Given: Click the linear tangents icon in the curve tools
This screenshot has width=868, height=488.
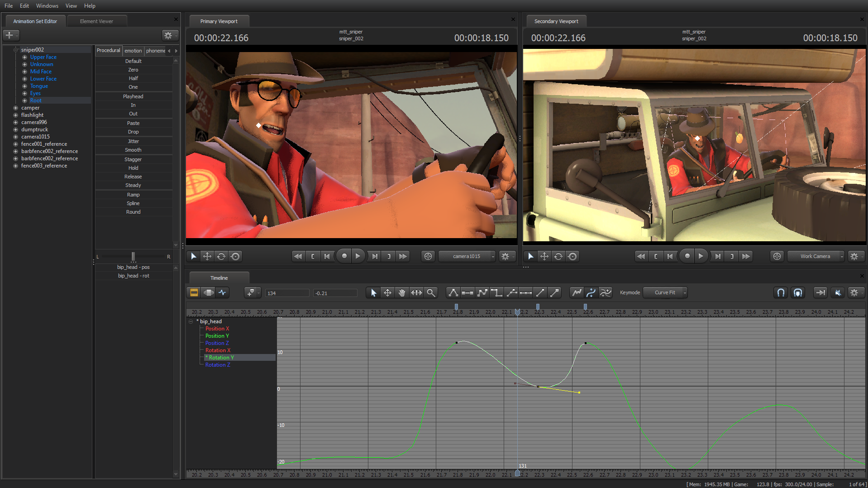Looking at the screenshot, I should 540,292.
